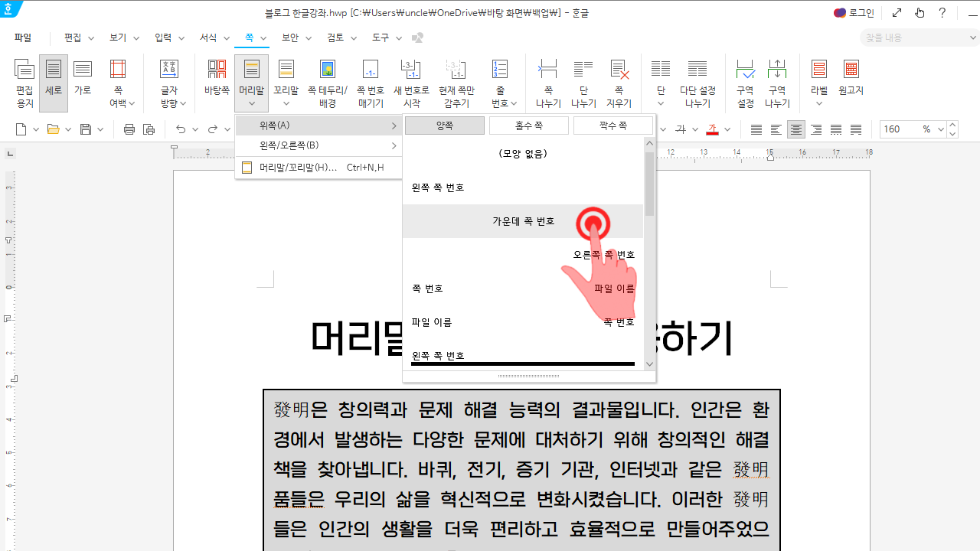
Task: Click the redo arrow icon
Action: click(213, 129)
